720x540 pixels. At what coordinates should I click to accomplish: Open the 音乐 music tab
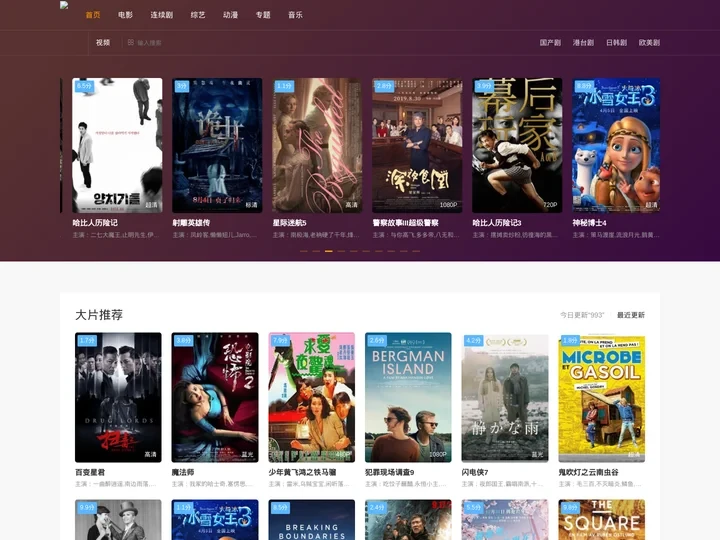coord(295,15)
